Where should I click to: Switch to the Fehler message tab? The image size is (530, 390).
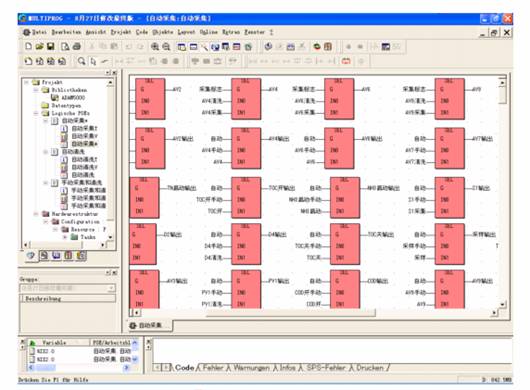(213, 368)
